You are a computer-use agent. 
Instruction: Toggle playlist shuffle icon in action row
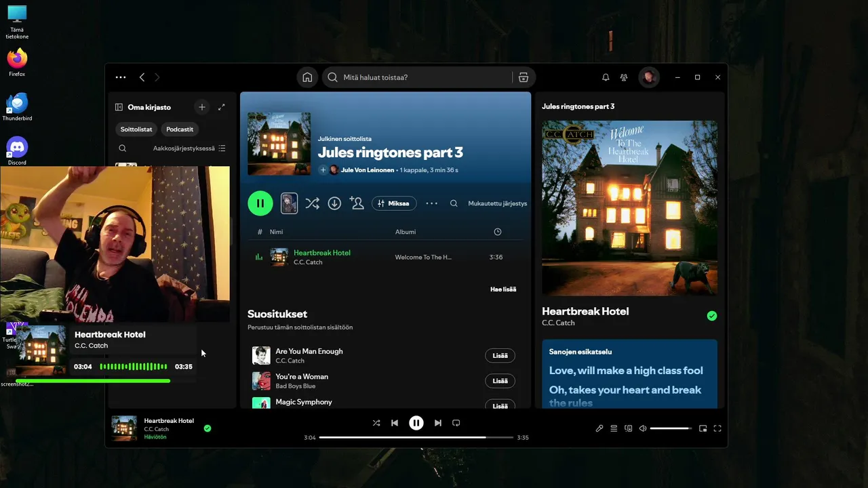(x=312, y=203)
